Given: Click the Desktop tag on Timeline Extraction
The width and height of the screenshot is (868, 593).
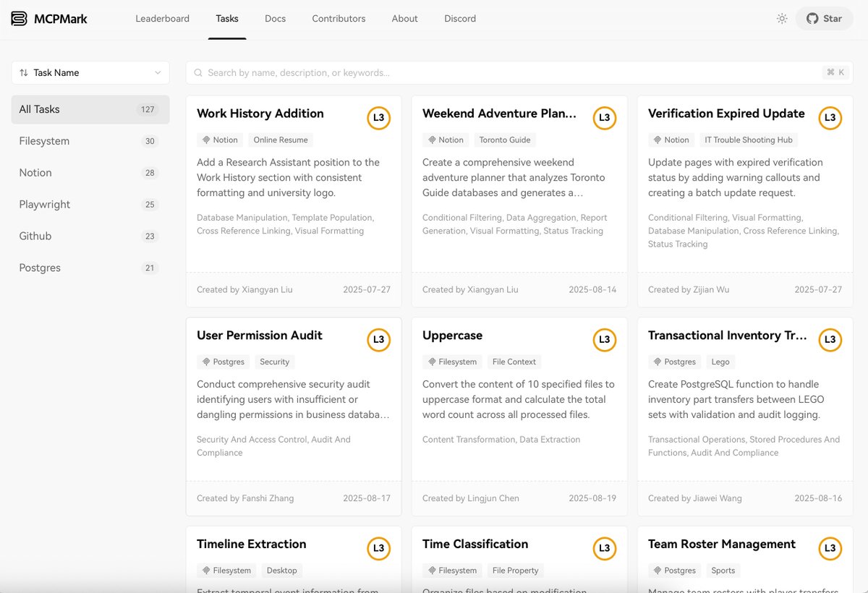Looking at the screenshot, I should click(x=282, y=571).
